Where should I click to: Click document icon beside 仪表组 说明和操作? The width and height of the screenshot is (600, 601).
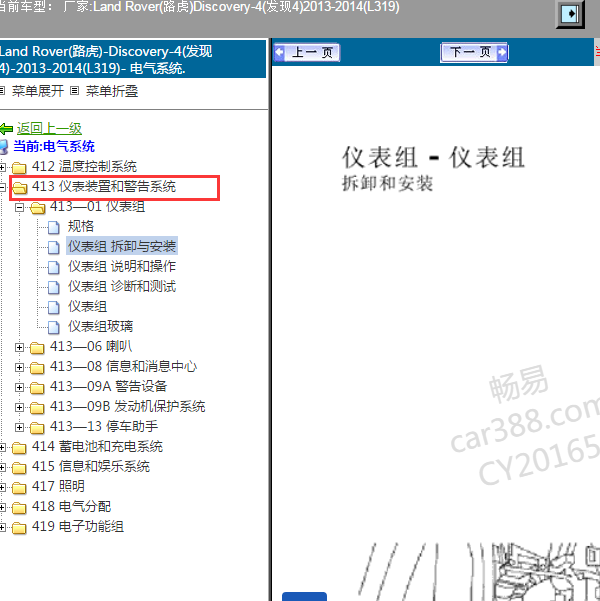coord(54,268)
